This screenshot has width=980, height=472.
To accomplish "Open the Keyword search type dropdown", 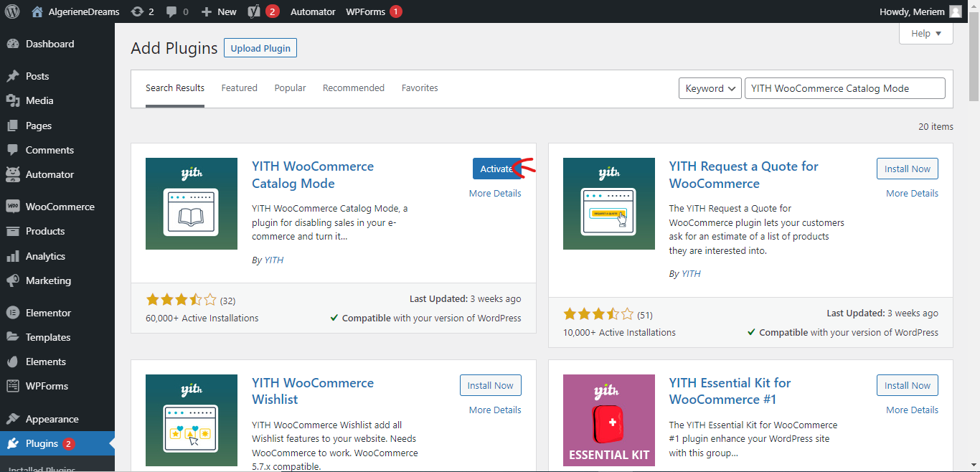I will click(x=710, y=88).
